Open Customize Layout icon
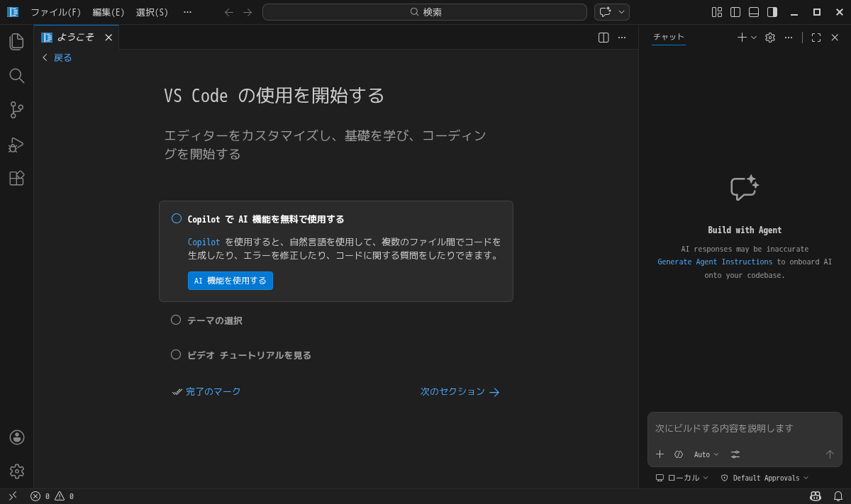The image size is (851, 504). (717, 12)
